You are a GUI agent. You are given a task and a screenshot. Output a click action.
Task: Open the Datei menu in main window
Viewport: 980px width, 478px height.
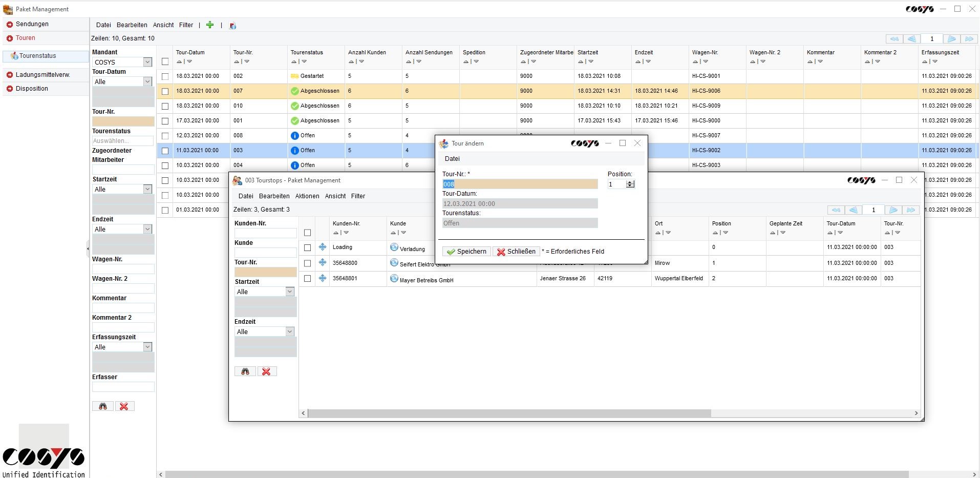coord(103,25)
